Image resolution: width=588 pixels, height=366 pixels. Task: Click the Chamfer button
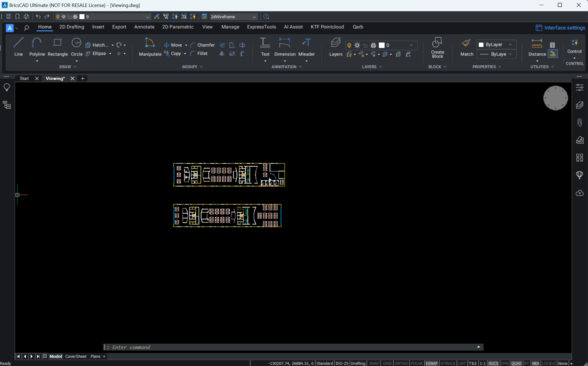coord(202,45)
